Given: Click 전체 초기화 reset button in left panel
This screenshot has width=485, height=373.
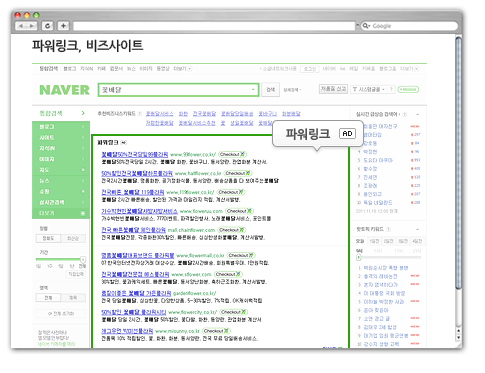Looking at the screenshot, I should (61, 314).
